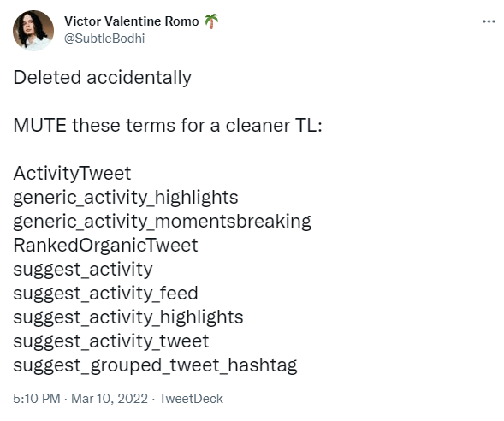This screenshot has width=504, height=421.
Task: Click the word MUTE in the tweet
Action: pos(40,125)
